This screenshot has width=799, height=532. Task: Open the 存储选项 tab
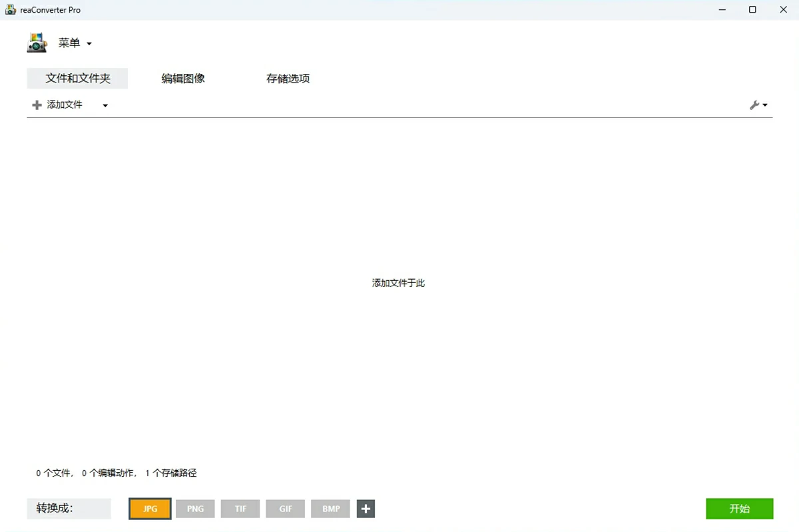pos(288,79)
